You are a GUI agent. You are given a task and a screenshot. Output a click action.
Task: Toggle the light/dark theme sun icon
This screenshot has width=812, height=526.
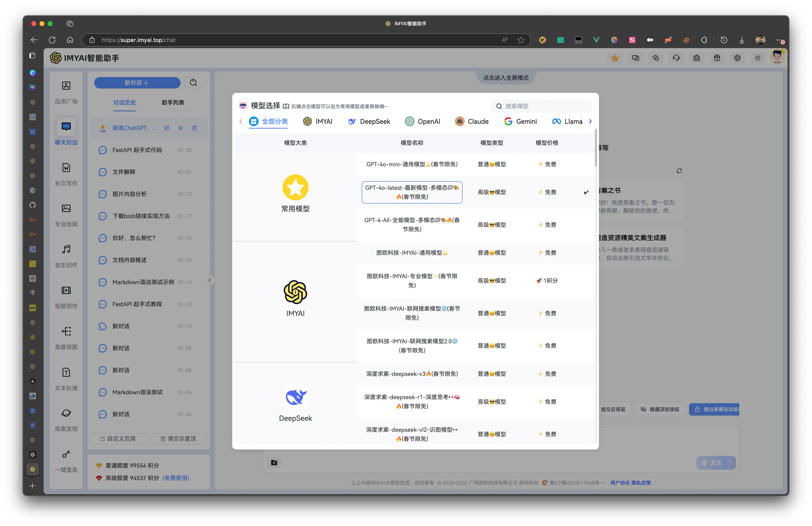click(758, 58)
